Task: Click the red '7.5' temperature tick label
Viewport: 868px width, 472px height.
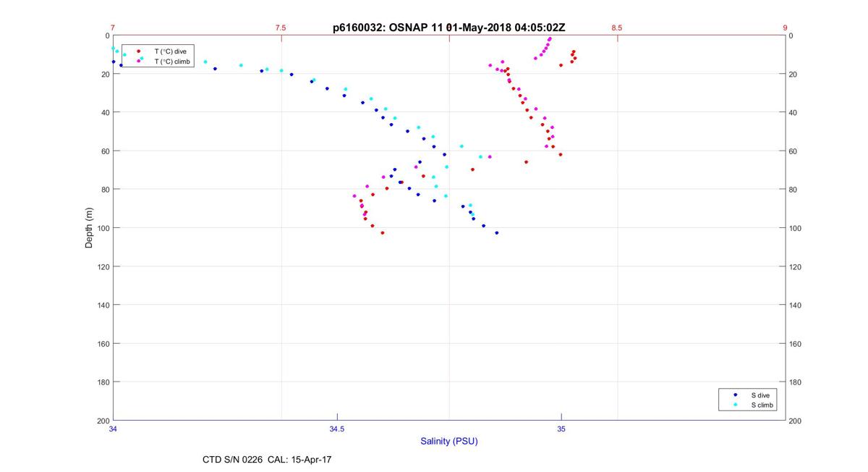Action: [281, 28]
